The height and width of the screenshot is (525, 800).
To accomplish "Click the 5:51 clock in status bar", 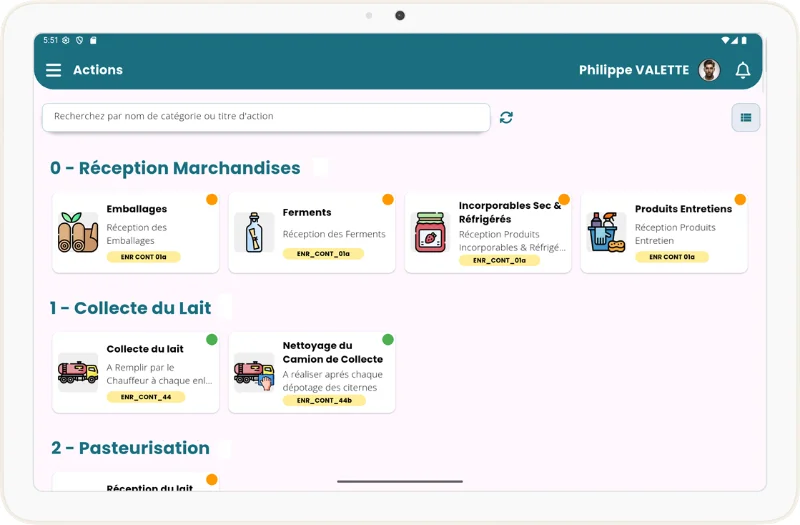I will tap(51, 40).
